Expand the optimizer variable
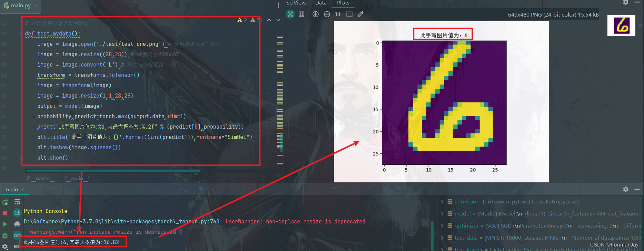 [x=442, y=226]
